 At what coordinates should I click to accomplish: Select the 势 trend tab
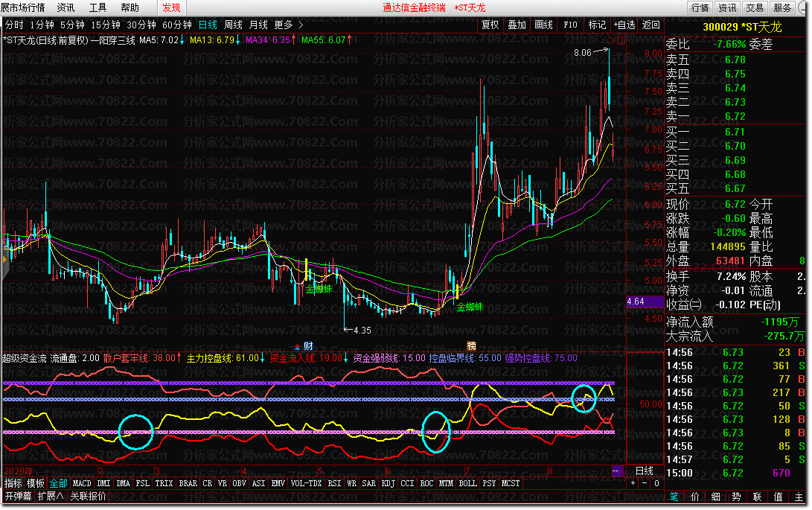pyautogui.click(x=736, y=497)
